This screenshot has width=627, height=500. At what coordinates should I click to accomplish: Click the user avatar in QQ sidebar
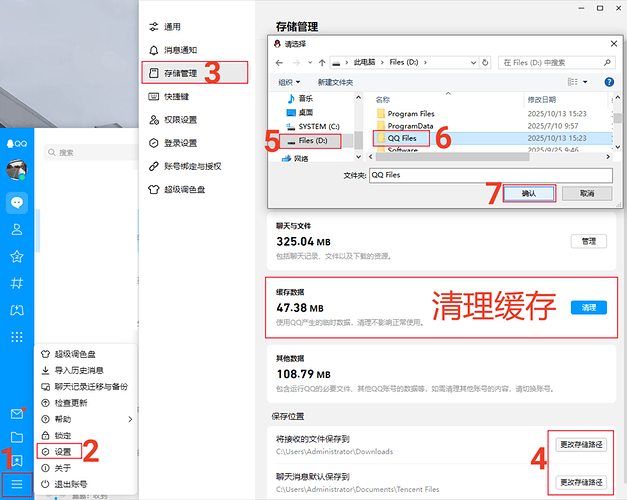point(17,169)
